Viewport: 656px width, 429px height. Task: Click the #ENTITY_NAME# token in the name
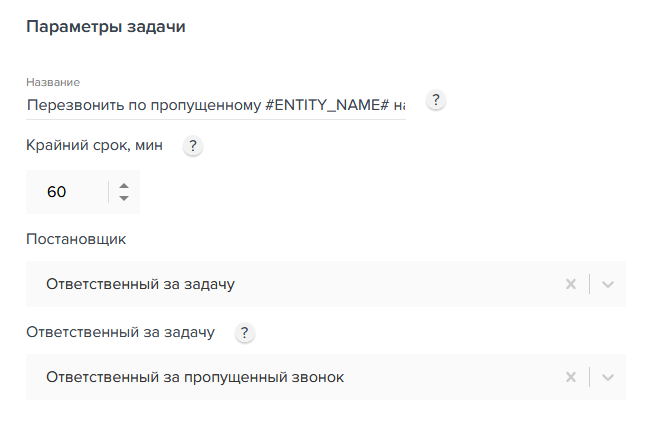(327, 104)
